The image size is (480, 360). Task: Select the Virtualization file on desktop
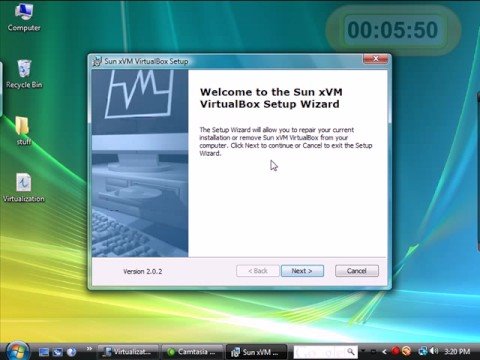[24, 188]
